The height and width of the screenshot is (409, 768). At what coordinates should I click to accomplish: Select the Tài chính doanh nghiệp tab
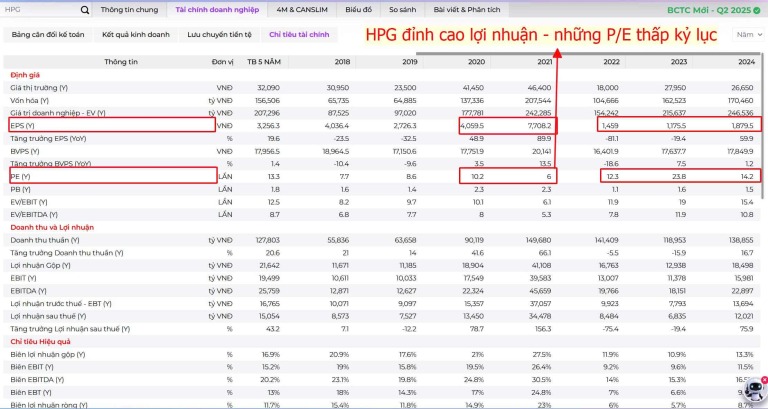(x=217, y=10)
